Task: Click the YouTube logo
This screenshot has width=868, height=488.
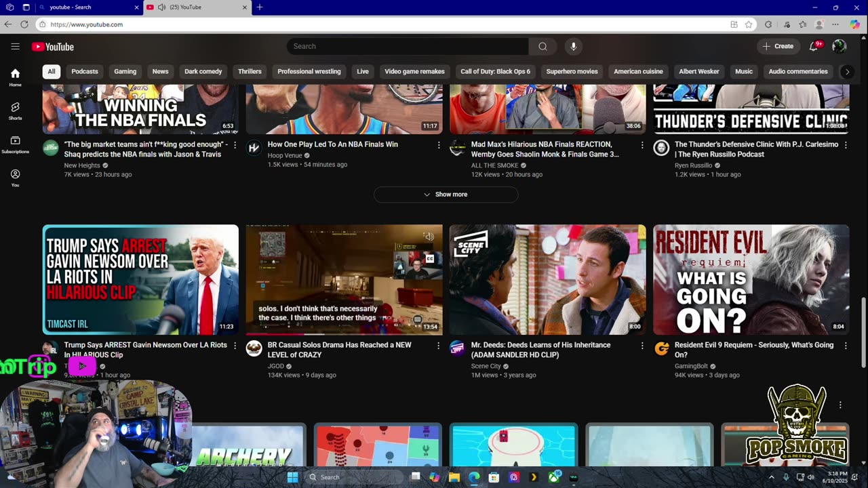Action: (x=53, y=47)
